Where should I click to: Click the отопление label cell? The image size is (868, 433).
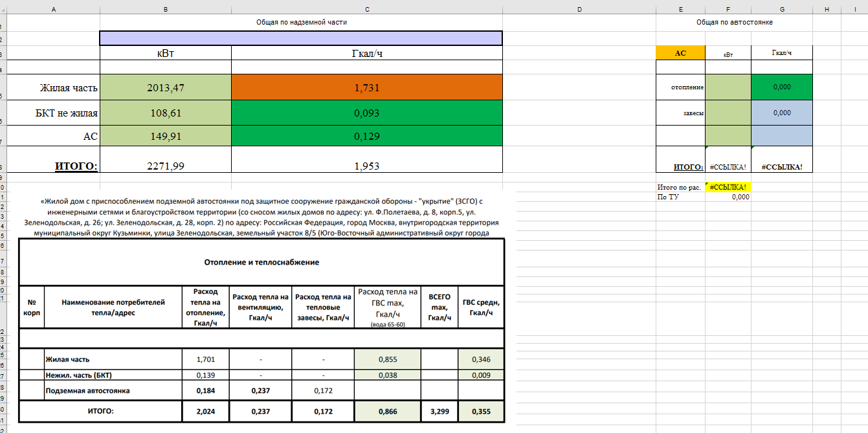tap(680, 87)
